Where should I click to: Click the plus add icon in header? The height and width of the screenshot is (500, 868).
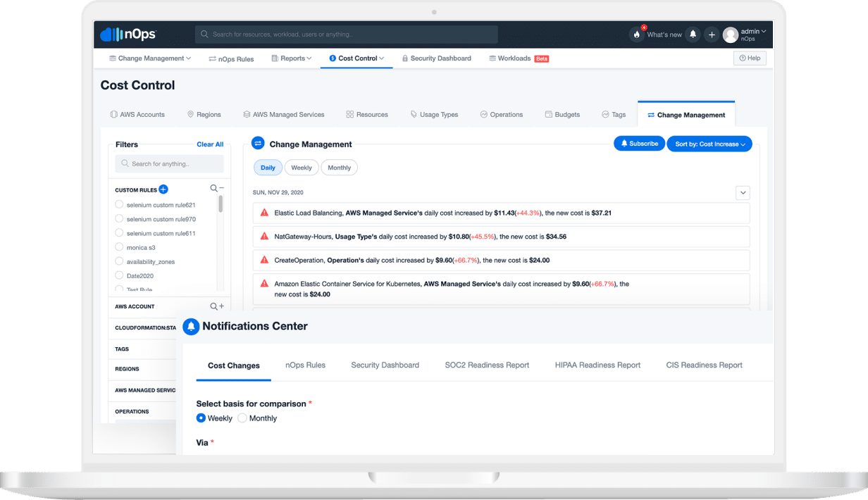click(712, 35)
